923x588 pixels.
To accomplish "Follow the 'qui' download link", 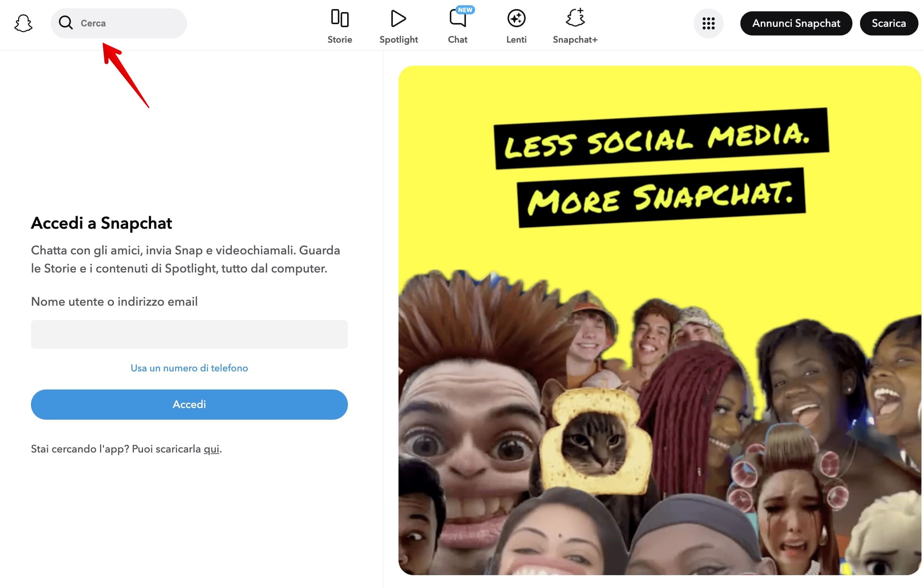I will tap(211, 449).
